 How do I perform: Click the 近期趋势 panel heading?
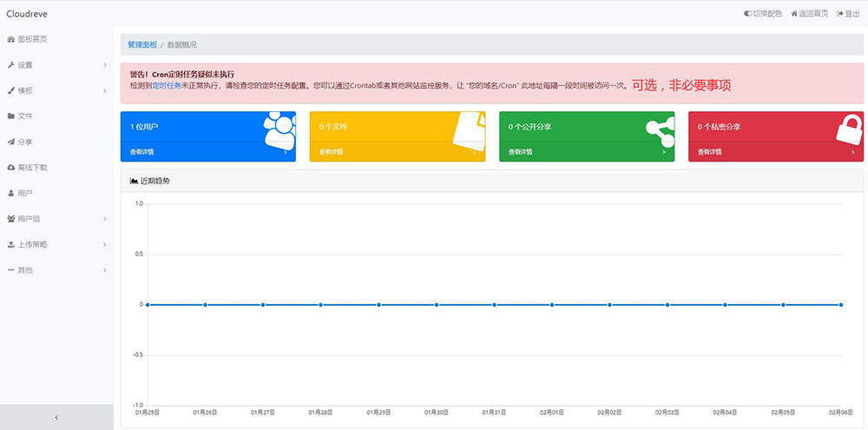pyautogui.click(x=155, y=181)
